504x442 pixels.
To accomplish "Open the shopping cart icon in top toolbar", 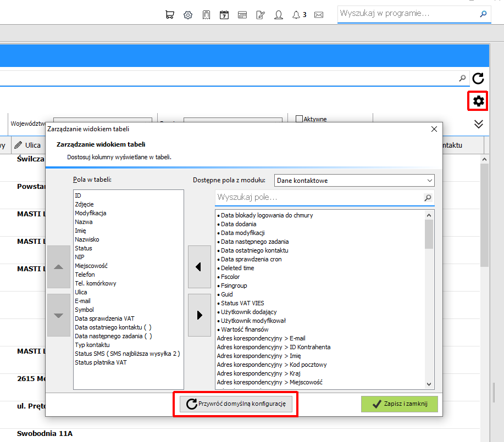I will point(170,15).
